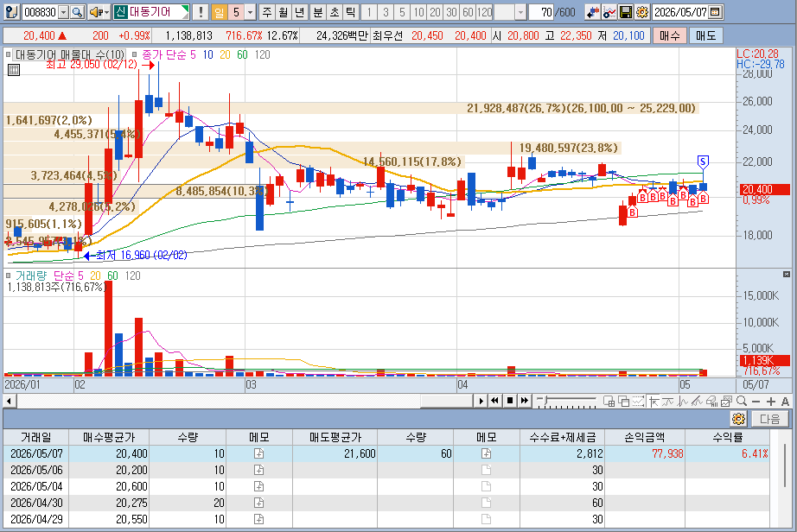This screenshot has height=532, width=797.
Task: Select the daily 일 period toggle
Action: pos(219,12)
